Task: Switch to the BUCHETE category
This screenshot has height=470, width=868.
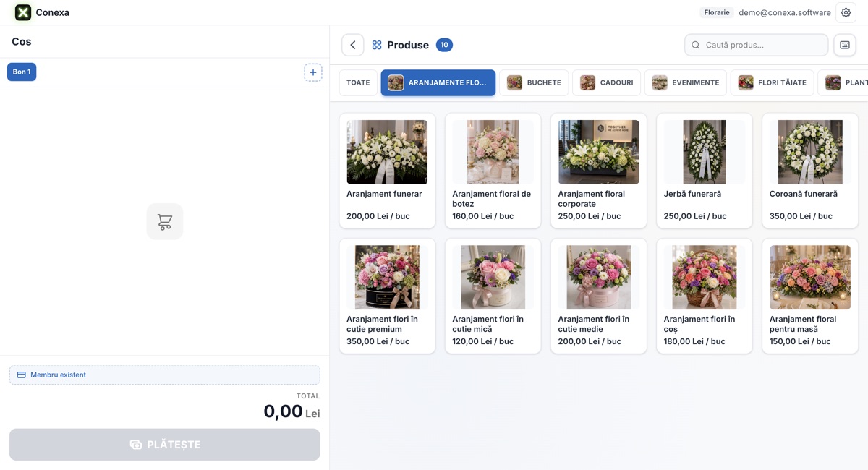Action: point(534,82)
